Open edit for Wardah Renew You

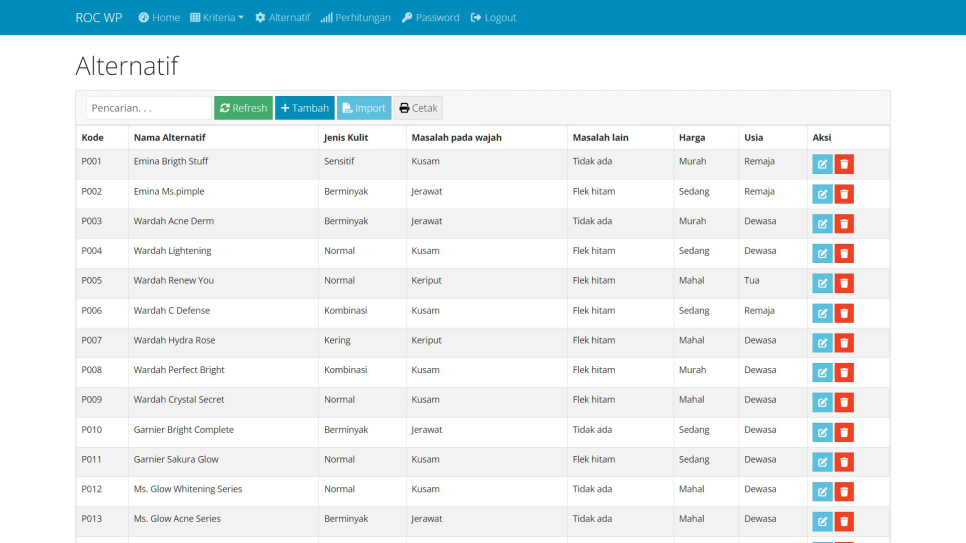822,284
